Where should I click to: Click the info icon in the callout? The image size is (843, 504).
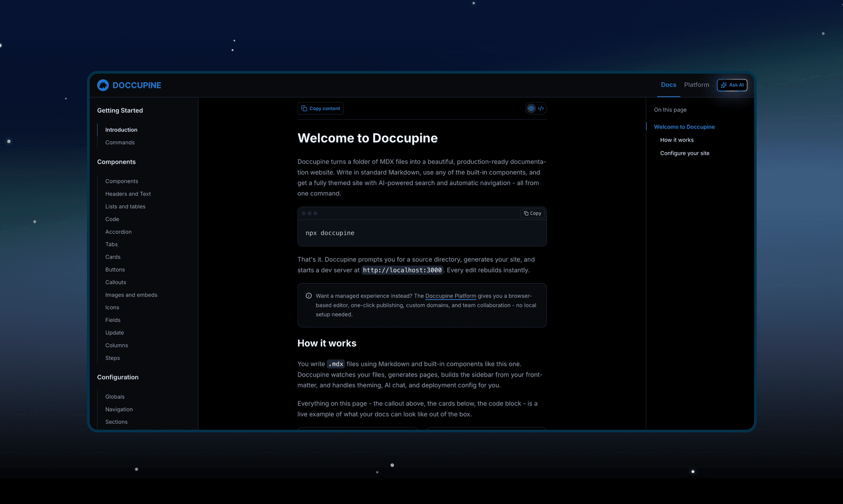[309, 296]
